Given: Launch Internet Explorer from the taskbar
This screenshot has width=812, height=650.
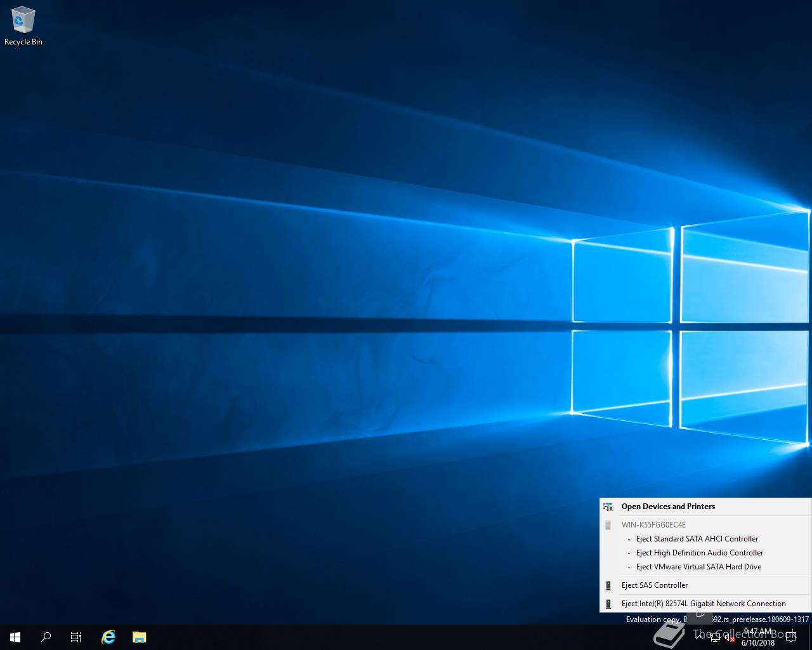Looking at the screenshot, I should pos(108,637).
